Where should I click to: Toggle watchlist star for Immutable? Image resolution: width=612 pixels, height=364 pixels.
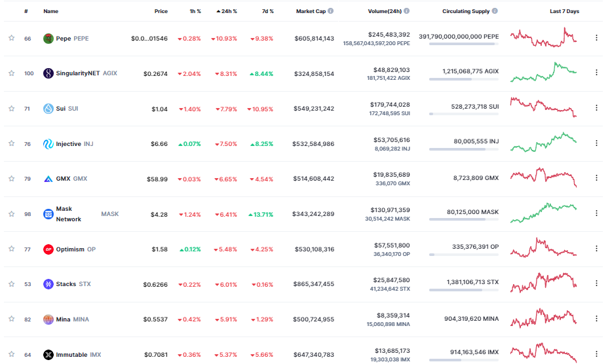click(12, 354)
